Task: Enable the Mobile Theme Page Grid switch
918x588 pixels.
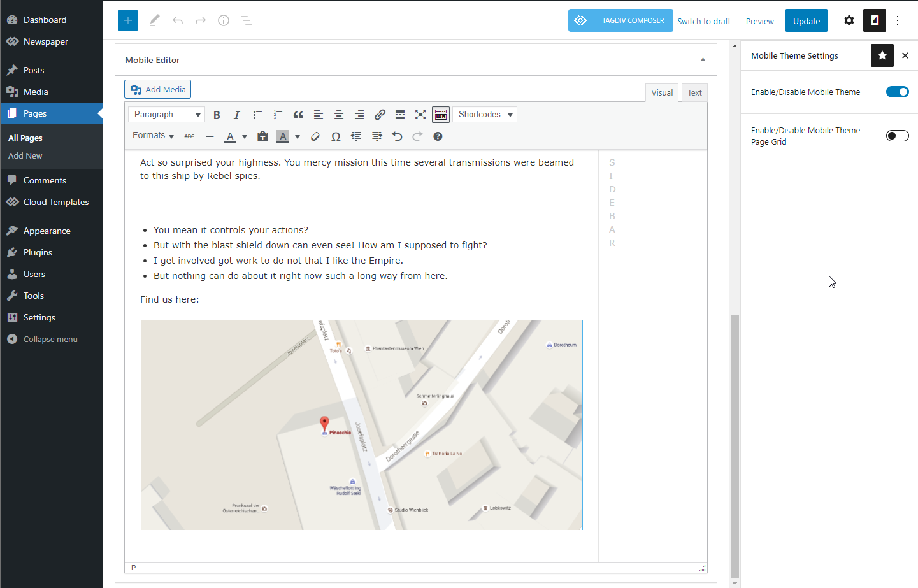Action: [897, 136]
